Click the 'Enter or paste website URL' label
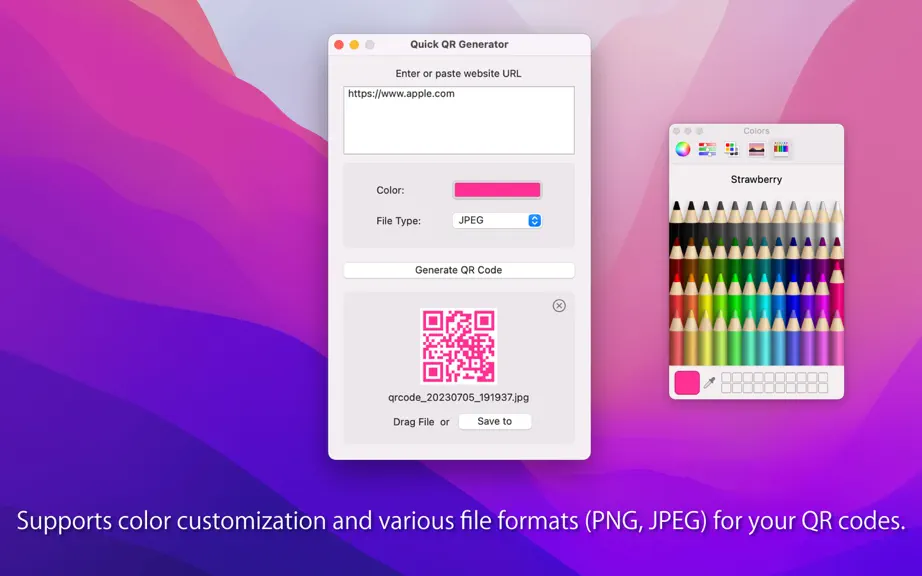This screenshot has width=922, height=576. point(458,73)
